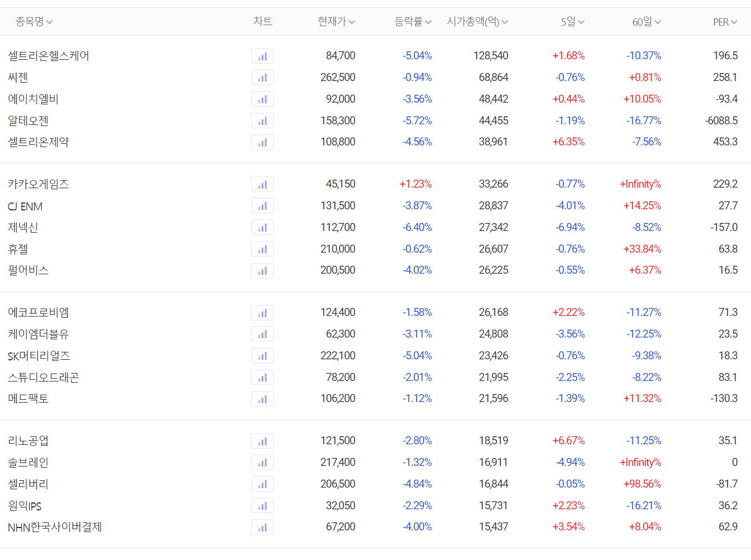Open 알테오젠 stock name
Screen dimensions: 751x560
28,121
